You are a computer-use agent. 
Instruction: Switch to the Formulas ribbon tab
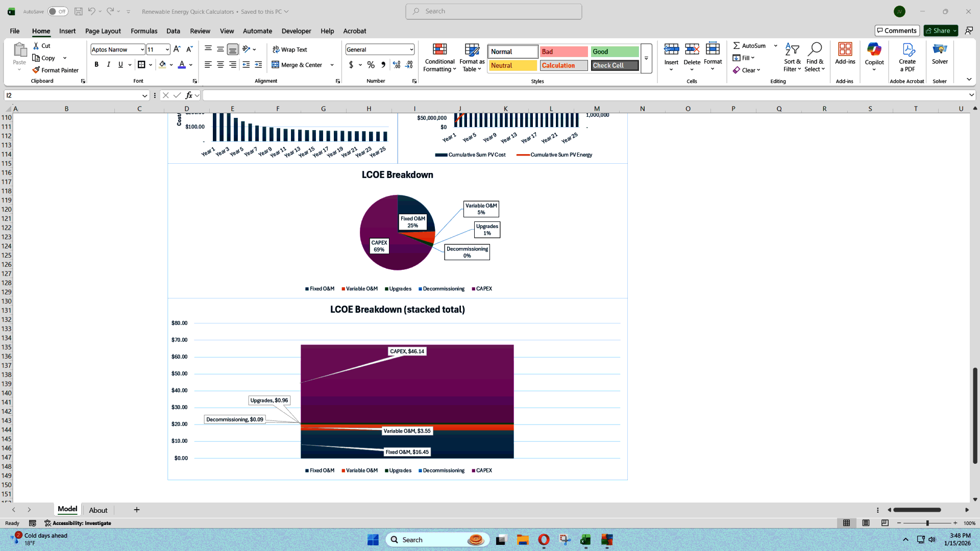click(143, 31)
